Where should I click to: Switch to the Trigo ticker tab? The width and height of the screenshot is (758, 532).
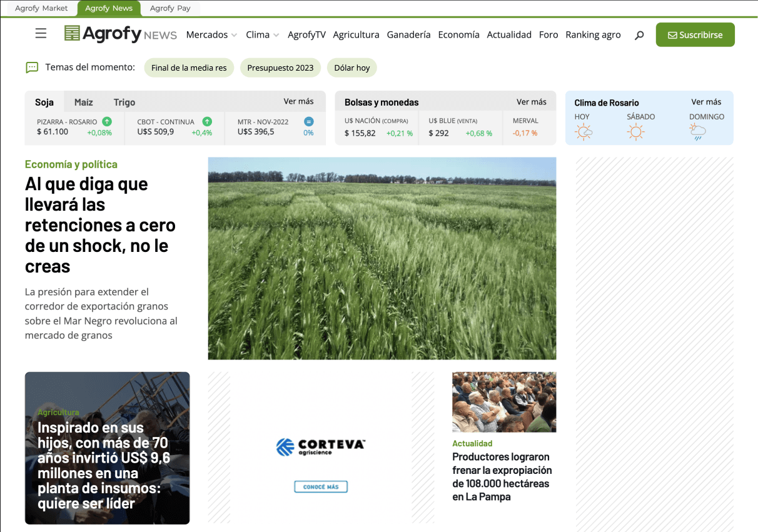(x=124, y=101)
